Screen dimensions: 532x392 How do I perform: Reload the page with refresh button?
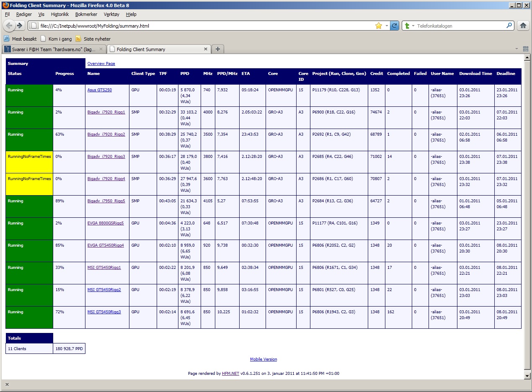pos(395,26)
